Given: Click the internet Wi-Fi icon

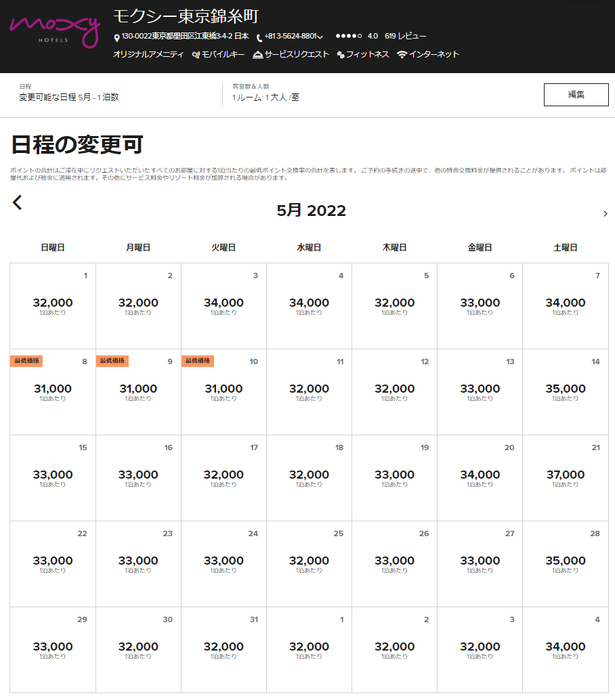Looking at the screenshot, I should (402, 55).
